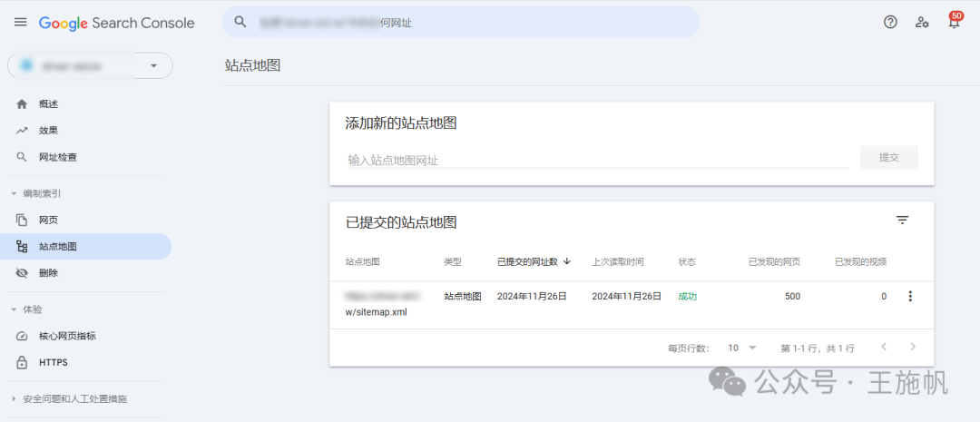Viewport: 980px width, 422px height.
Task: Go to previous page of sitemap table
Action: coord(884,347)
